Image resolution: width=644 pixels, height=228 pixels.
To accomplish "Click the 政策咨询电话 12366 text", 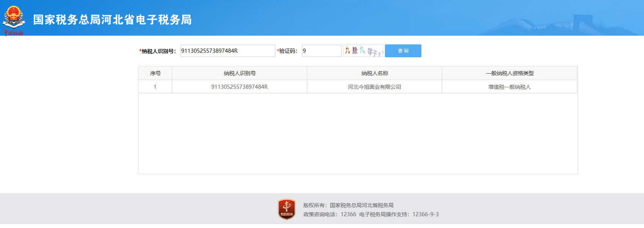I will pyautogui.click(x=330, y=214).
